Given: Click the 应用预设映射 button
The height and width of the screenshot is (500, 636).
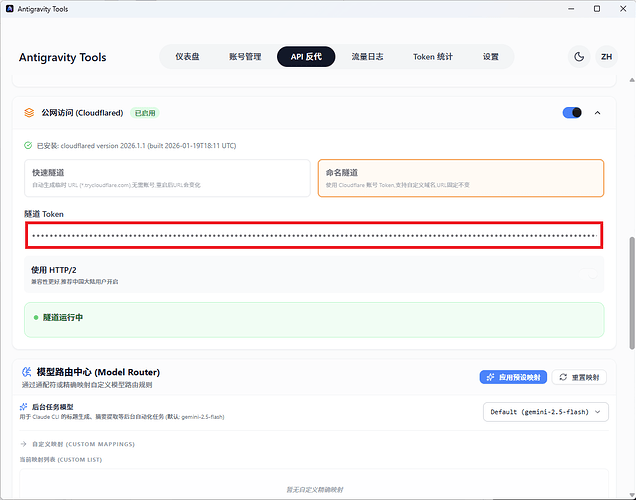Looking at the screenshot, I should coord(513,377).
